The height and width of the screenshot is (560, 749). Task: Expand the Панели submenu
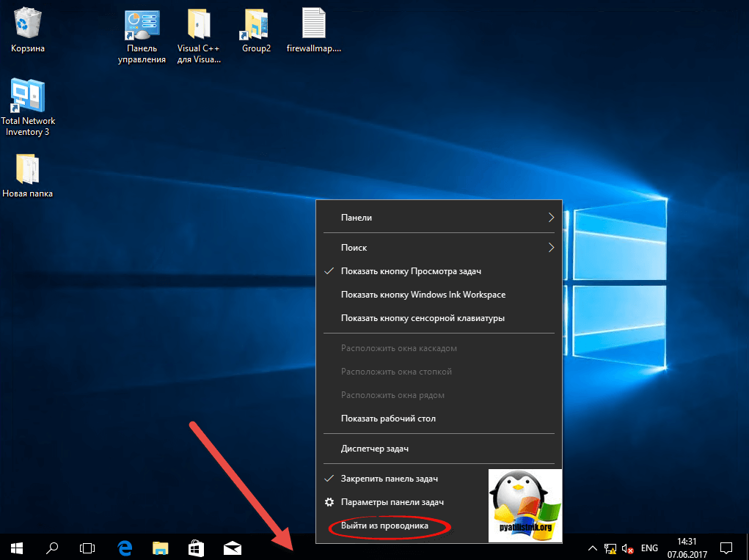(x=438, y=218)
